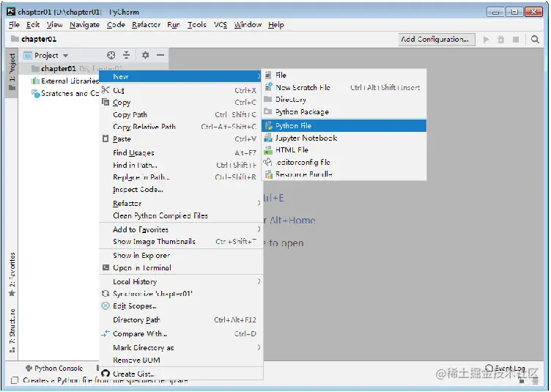Expand the Mark Directory as submenu
This screenshot has height=392, width=551.
pyautogui.click(x=259, y=347)
